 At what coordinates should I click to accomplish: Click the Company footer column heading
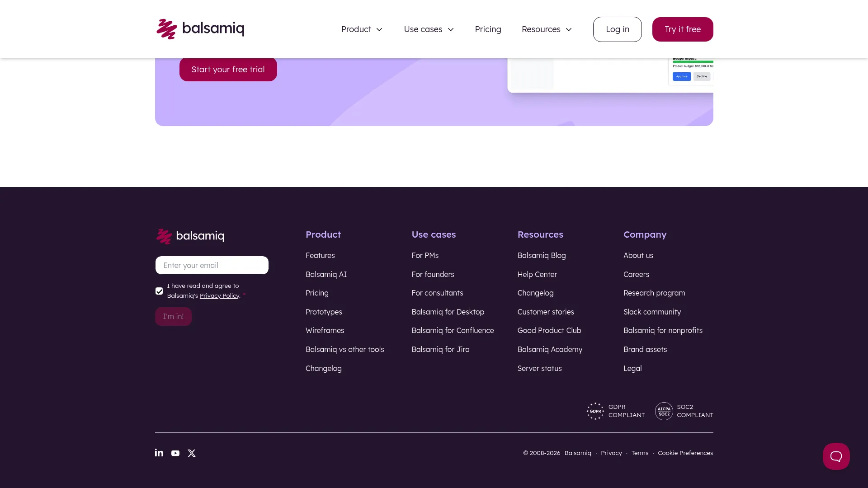[645, 235]
